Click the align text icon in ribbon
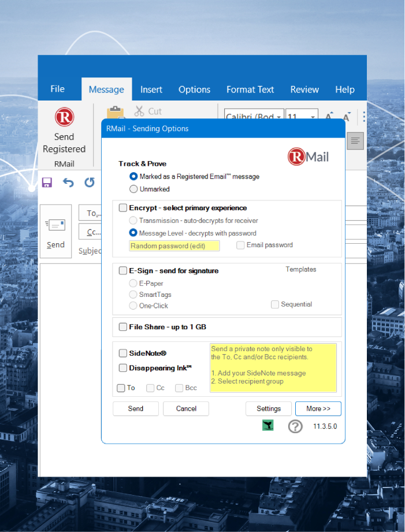The image size is (405, 532). [x=355, y=140]
